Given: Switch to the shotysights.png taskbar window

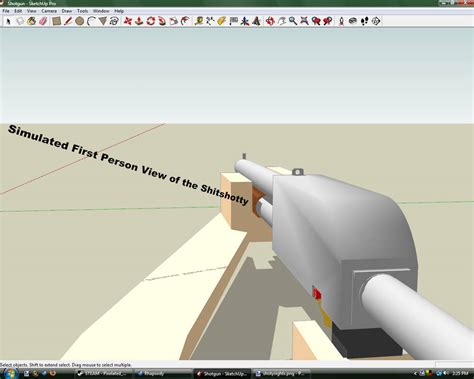Looking at the screenshot, I should click(281, 374).
